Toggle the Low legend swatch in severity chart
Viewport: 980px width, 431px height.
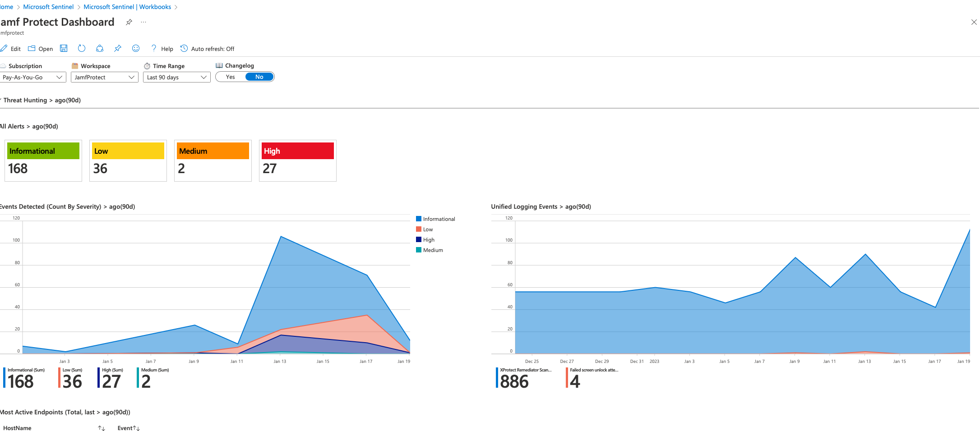coord(419,229)
